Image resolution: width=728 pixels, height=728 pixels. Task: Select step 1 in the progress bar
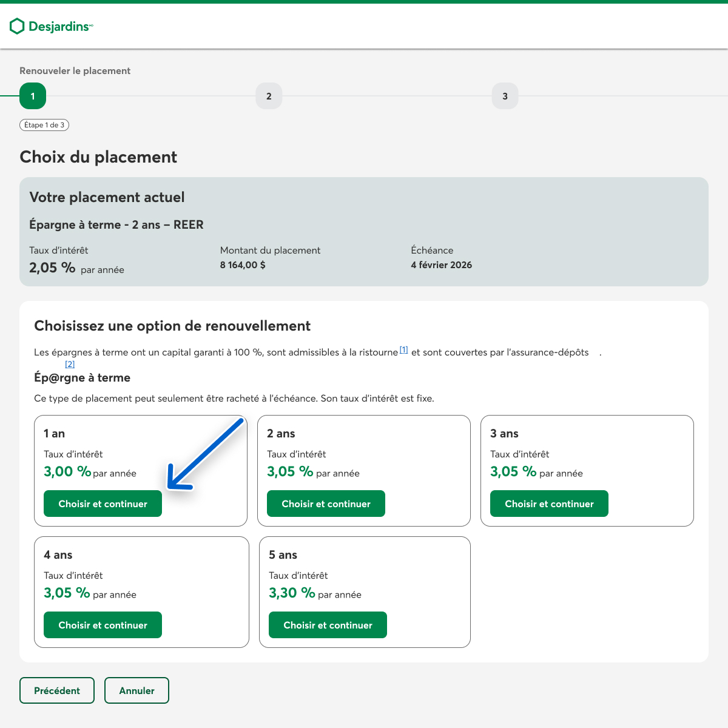[33, 96]
